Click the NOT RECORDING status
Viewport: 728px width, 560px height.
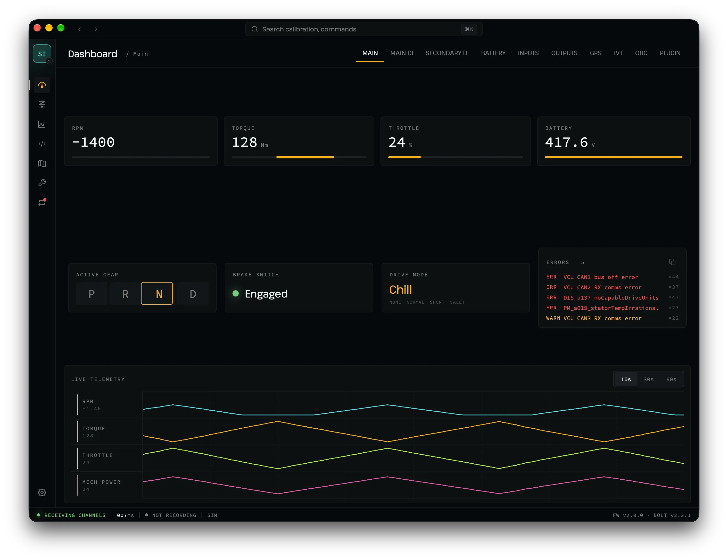pos(171,515)
